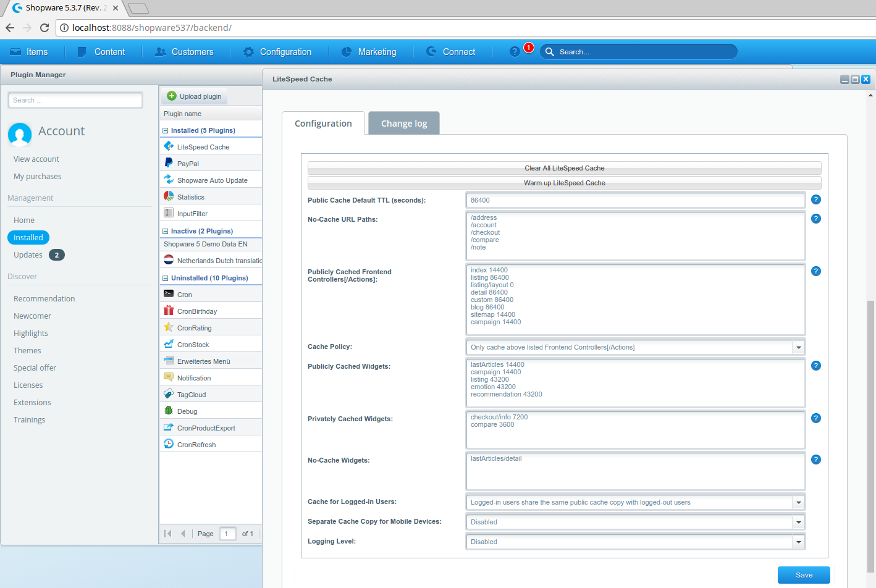Click the No-Cache Widgets text area
The image size is (876, 588).
(x=636, y=471)
